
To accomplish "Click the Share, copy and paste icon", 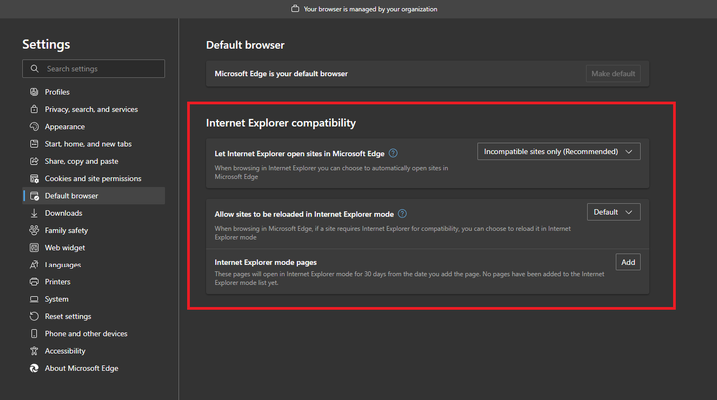I will 34,161.
